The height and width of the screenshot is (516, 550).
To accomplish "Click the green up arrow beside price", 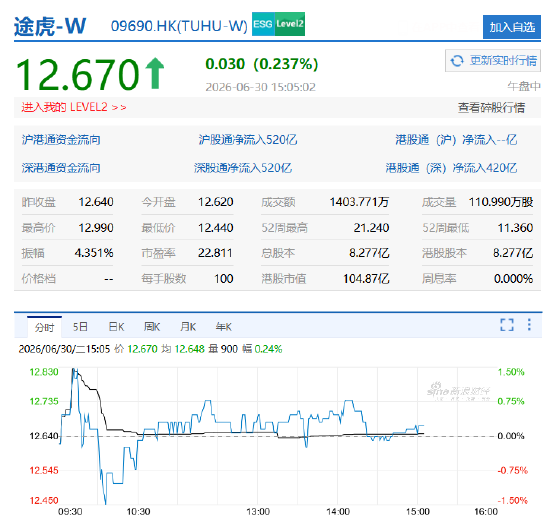I will tap(155, 73).
